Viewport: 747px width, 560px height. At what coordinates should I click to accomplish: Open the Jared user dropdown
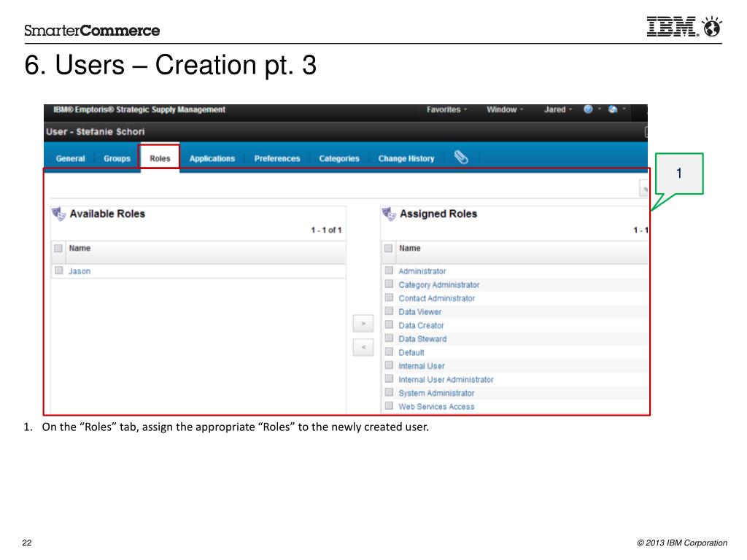[558, 109]
